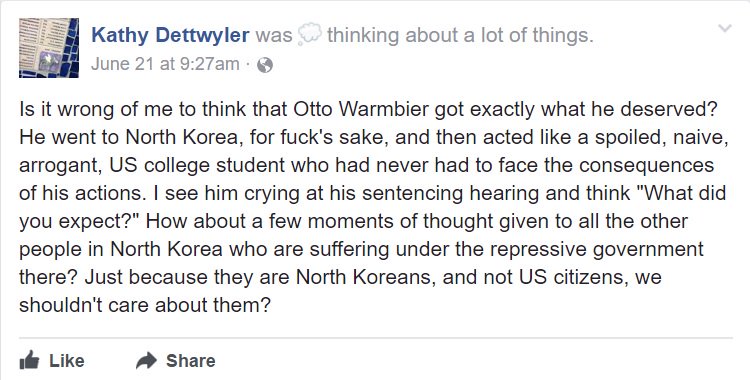Open the post options chevron menu

point(725,28)
